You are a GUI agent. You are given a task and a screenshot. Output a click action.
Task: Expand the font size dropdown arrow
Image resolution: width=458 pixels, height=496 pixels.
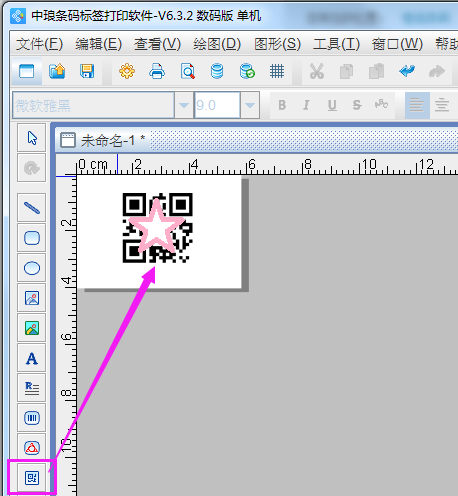(x=250, y=105)
